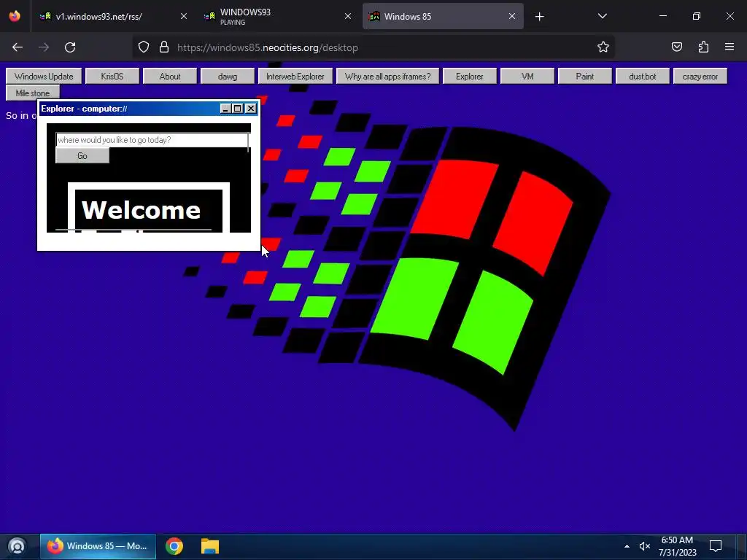Reload the page with the refresh icon
Image resolution: width=747 pixels, height=560 pixels.
pos(70,47)
